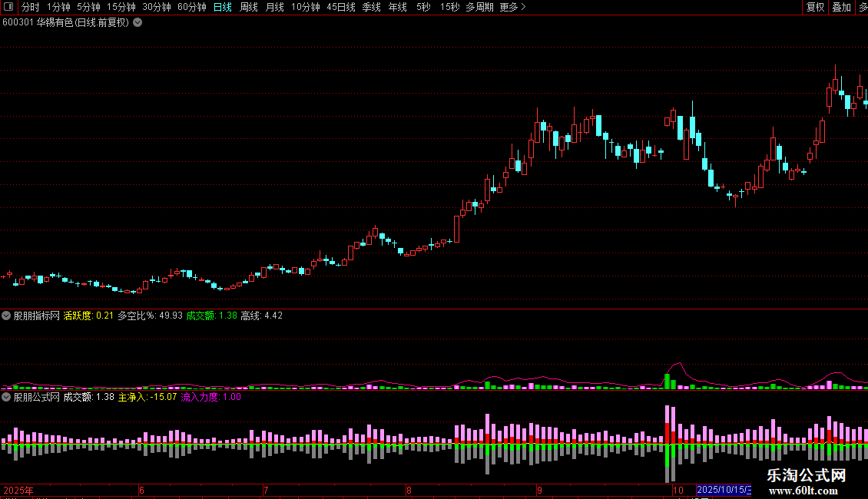Click the 活跃度: 0.21 value
The width and height of the screenshot is (868, 499).
point(88,316)
